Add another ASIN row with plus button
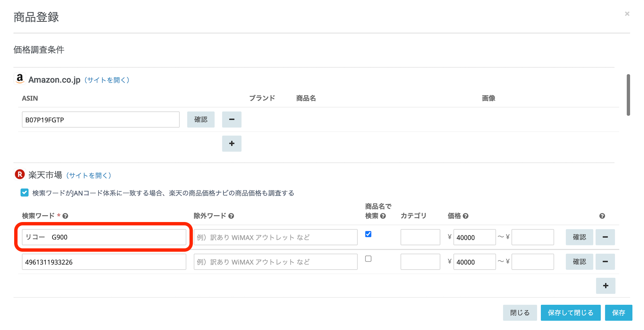Viewport: 644px width, 330px height. 232,144
